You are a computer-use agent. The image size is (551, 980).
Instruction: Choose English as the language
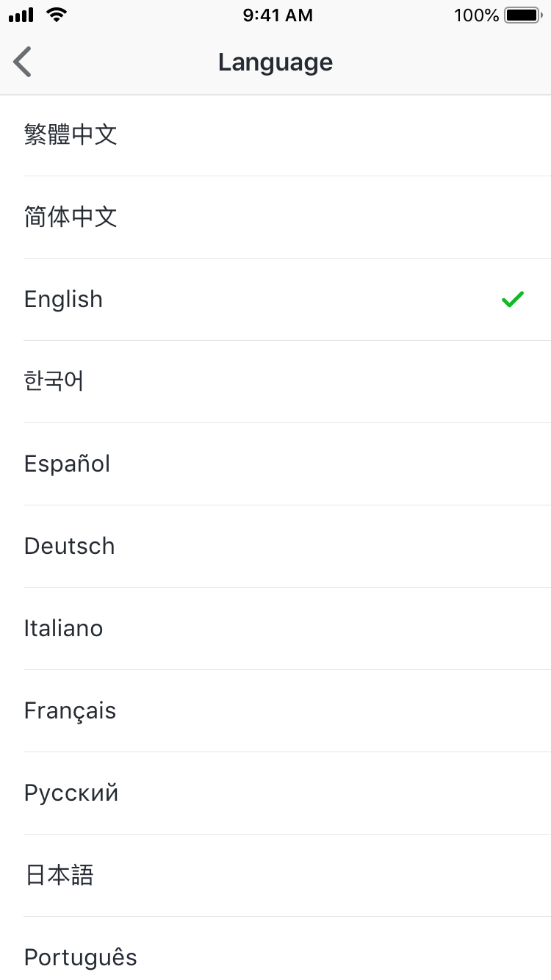click(x=64, y=300)
